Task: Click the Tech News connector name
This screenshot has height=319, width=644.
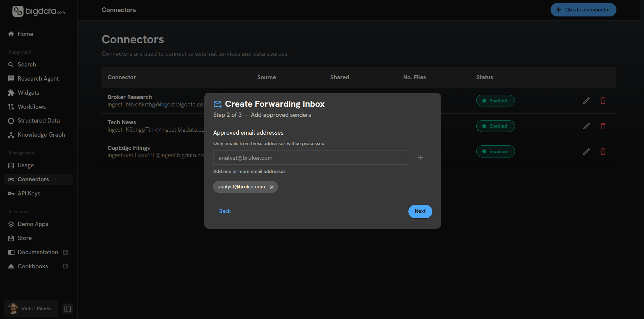Action: (122, 122)
